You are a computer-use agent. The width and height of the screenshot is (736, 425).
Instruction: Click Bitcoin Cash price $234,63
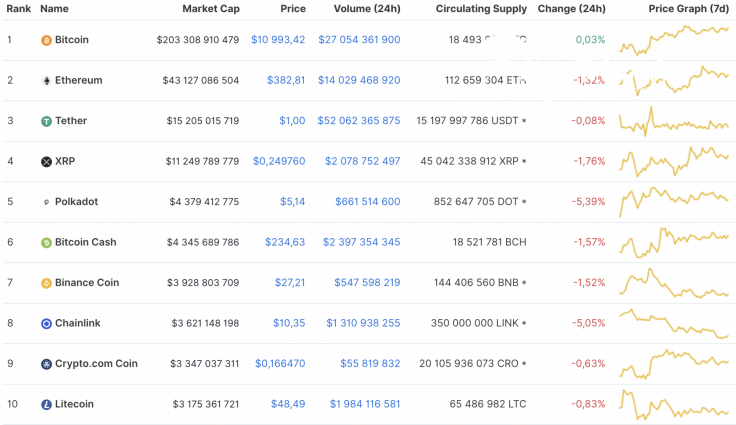click(285, 242)
